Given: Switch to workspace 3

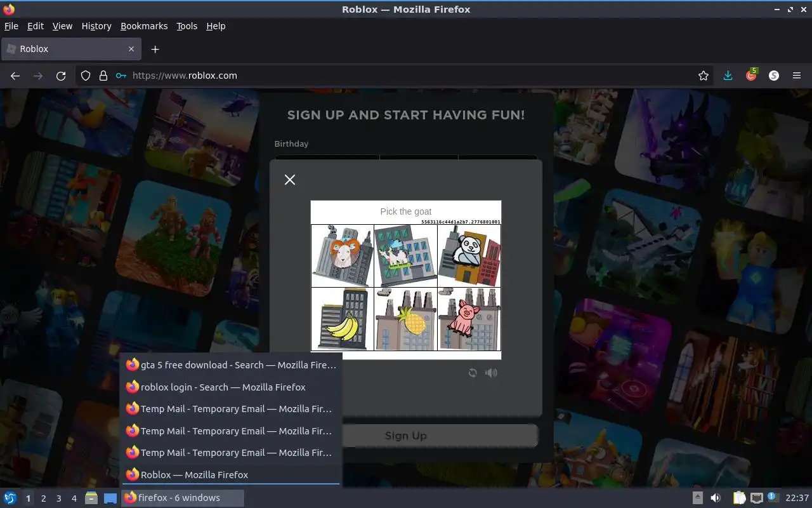Looking at the screenshot, I should pyautogui.click(x=58, y=498).
